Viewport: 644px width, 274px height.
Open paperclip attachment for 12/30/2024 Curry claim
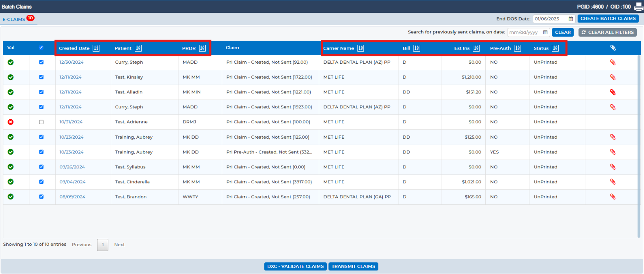(613, 62)
